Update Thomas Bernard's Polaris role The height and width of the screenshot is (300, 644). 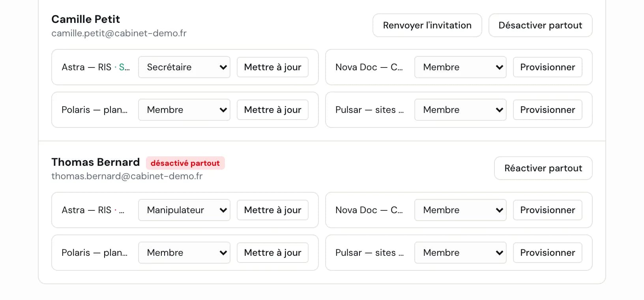273,253
